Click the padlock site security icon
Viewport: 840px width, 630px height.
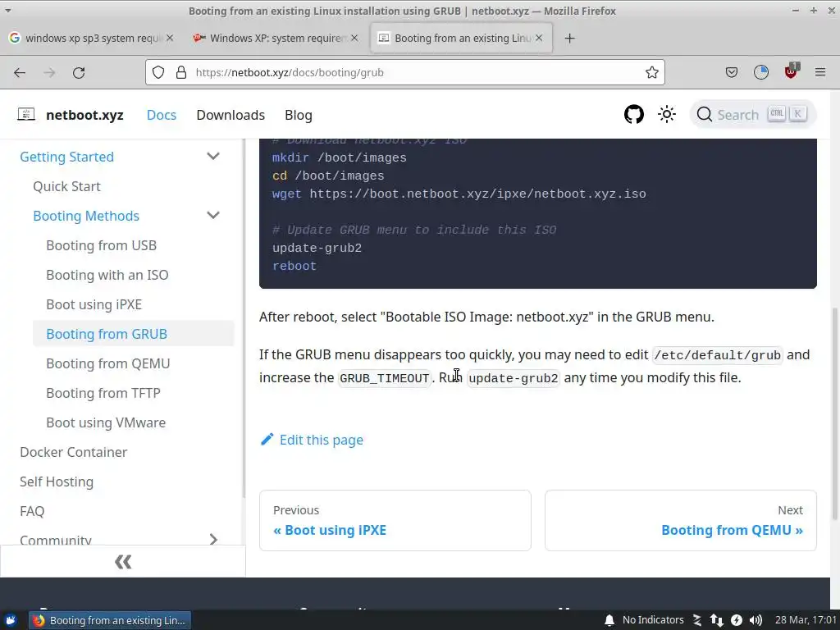coord(181,72)
